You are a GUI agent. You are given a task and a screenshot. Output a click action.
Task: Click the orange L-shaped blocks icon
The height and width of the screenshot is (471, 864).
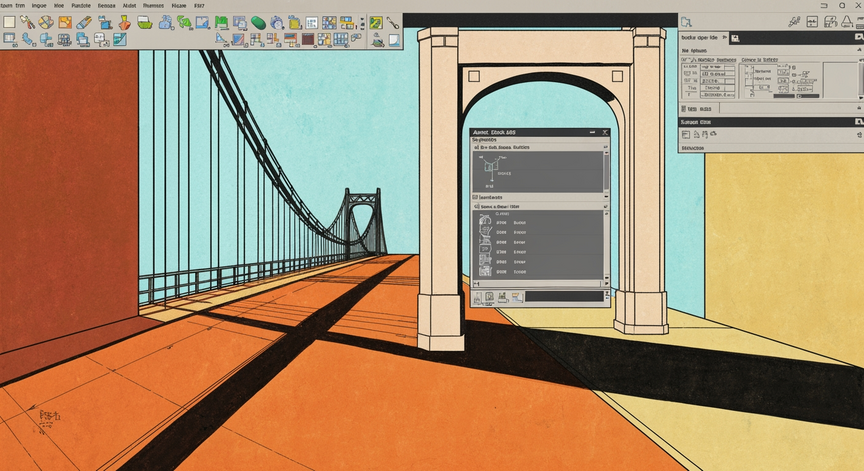273,39
